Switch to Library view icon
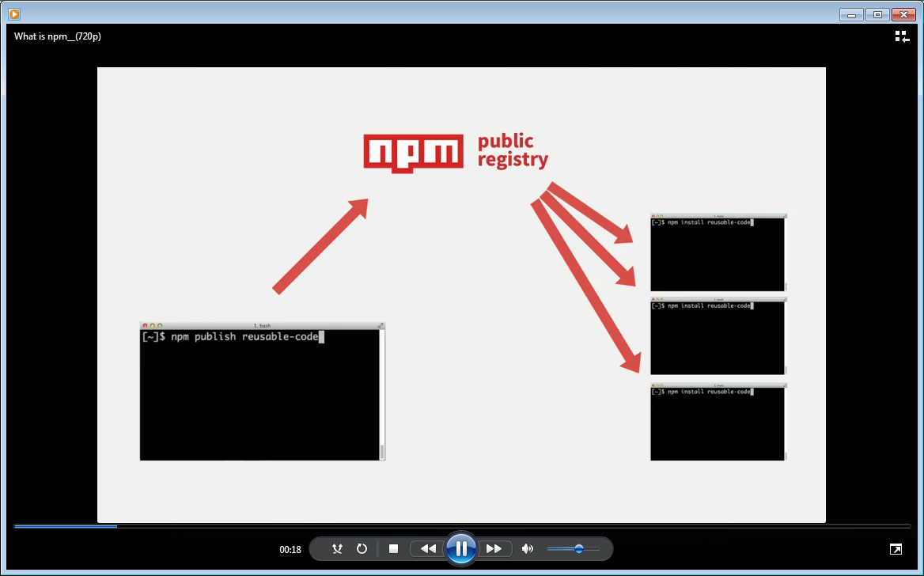 [902, 36]
